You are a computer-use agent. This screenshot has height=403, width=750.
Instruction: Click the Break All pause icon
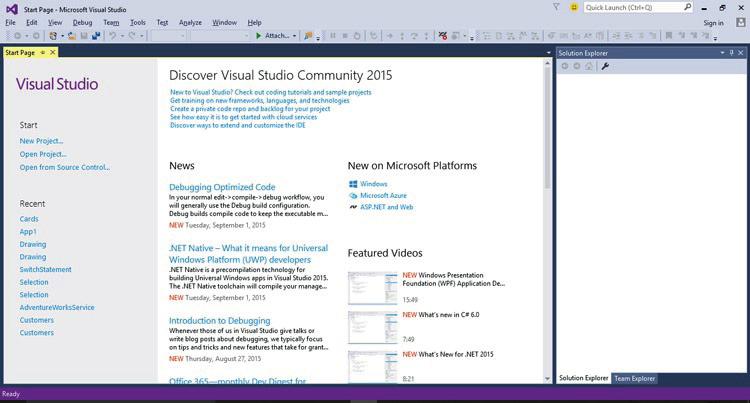point(333,36)
